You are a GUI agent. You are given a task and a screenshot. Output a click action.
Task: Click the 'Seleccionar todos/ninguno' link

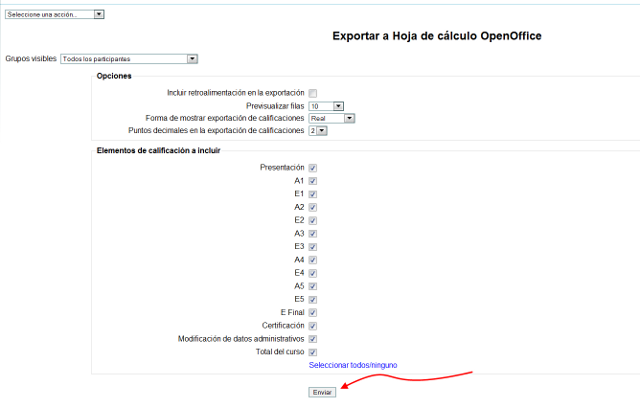(353, 365)
